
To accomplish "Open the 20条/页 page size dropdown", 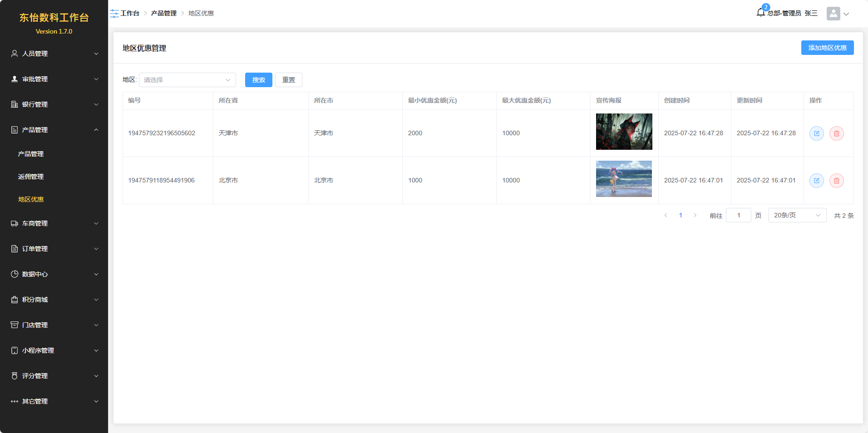I will pyautogui.click(x=797, y=216).
